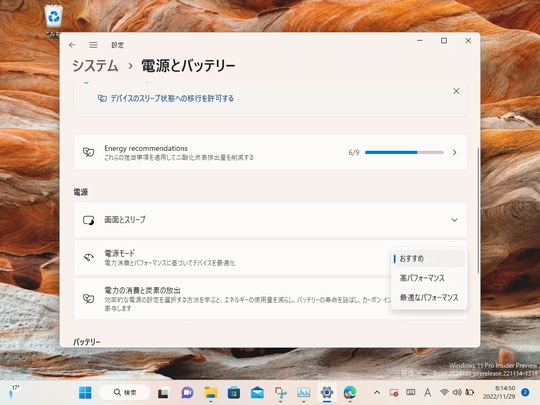Click システム in the breadcrumb
Screen dimensions: 540x405
pos(95,65)
